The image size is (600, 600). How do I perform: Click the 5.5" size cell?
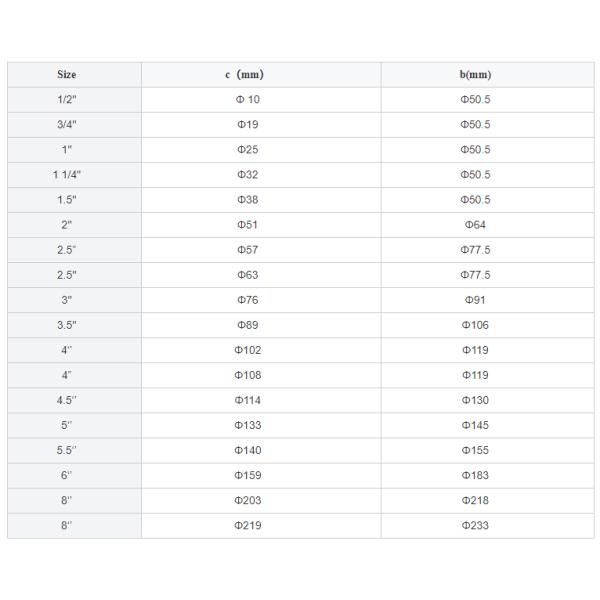tap(66, 450)
